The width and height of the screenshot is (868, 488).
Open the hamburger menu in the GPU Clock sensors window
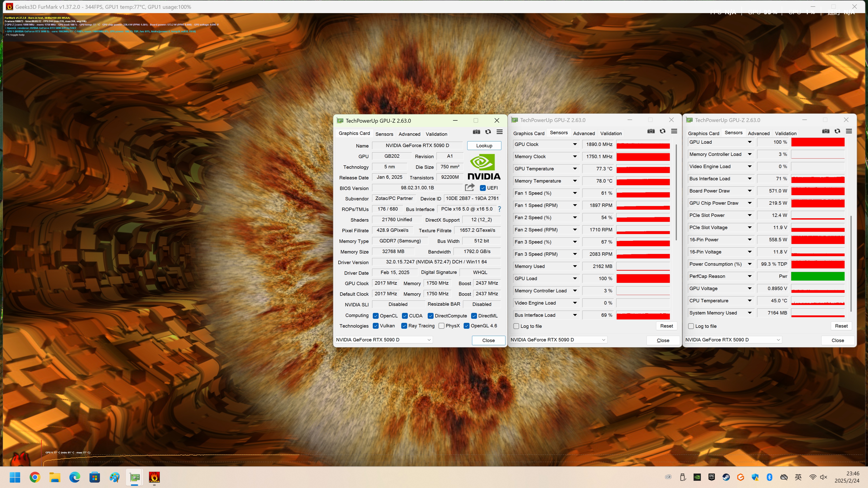[674, 131]
